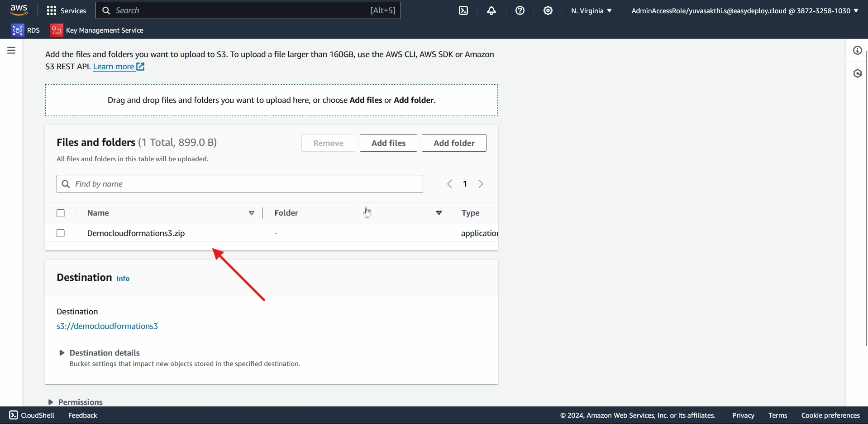Click the page vertical scrollbar
Viewport: 868px width, 424px height.
pos(867,198)
